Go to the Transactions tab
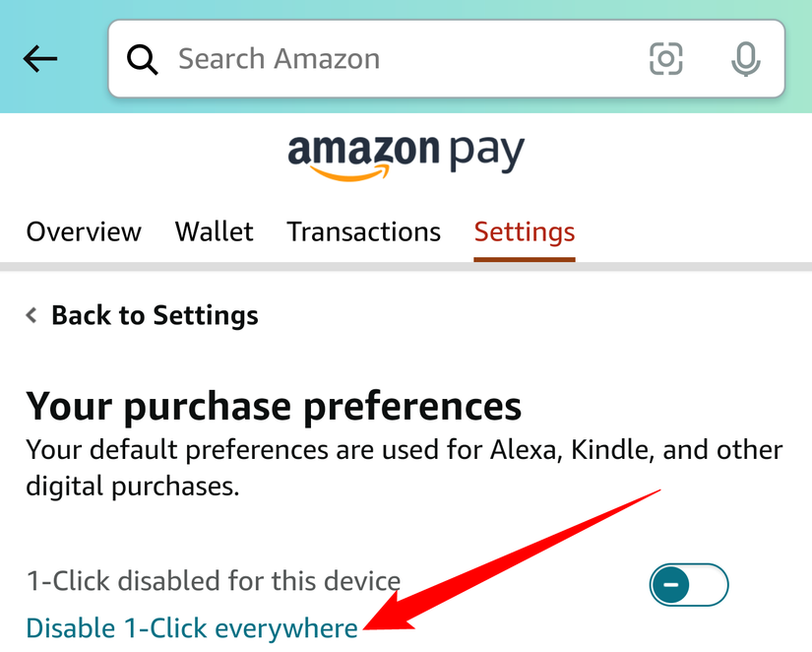The image size is (812, 652). pyautogui.click(x=363, y=231)
